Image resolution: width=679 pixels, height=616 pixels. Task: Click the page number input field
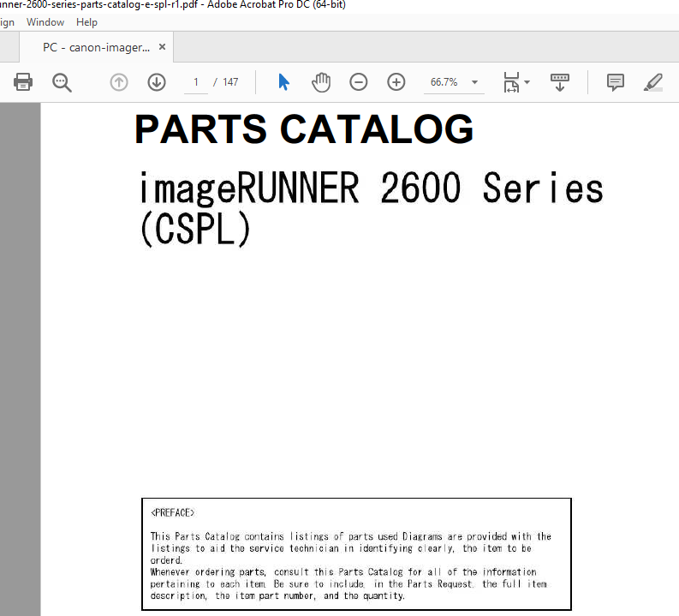(x=196, y=82)
